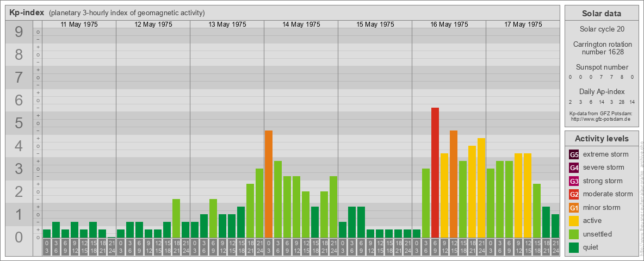644x261 pixels.
Task: Click the 'Kp-index' chart title
Action: click(x=27, y=13)
